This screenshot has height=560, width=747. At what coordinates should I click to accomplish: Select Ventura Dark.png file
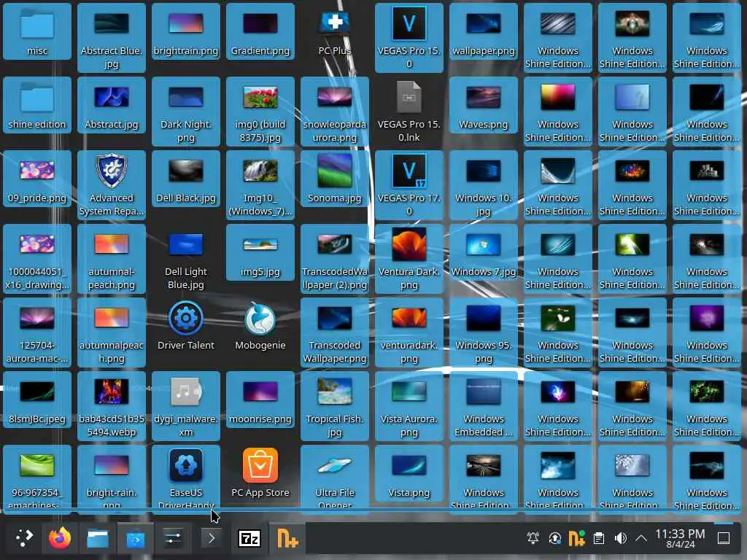pyautogui.click(x=409, y=259)
